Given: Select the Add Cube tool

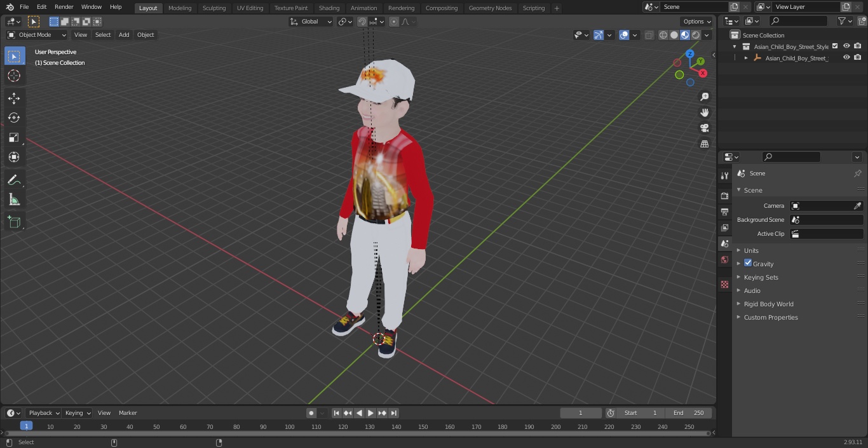Looking at the screenshot, I should tap(14, 222).
